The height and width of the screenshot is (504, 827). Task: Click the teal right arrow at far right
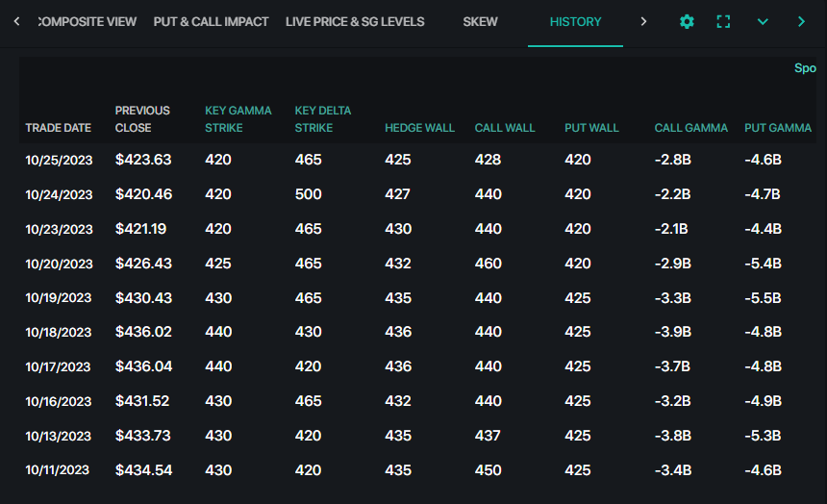(x=801, y=21)
